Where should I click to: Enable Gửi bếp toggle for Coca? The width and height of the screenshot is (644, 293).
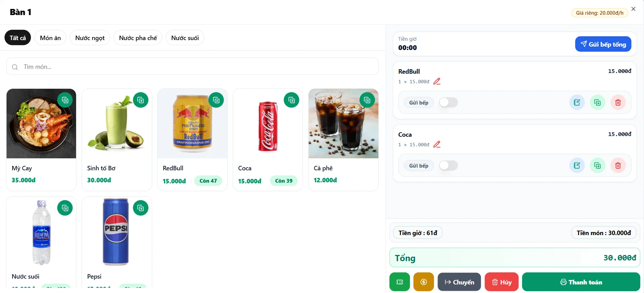click(448, 166)
